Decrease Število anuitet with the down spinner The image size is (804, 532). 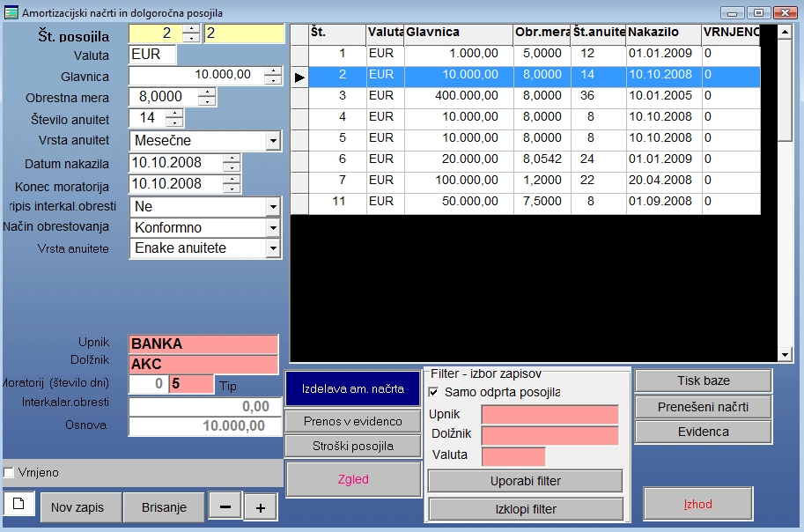pyautogui.click(x=174, y=122)
